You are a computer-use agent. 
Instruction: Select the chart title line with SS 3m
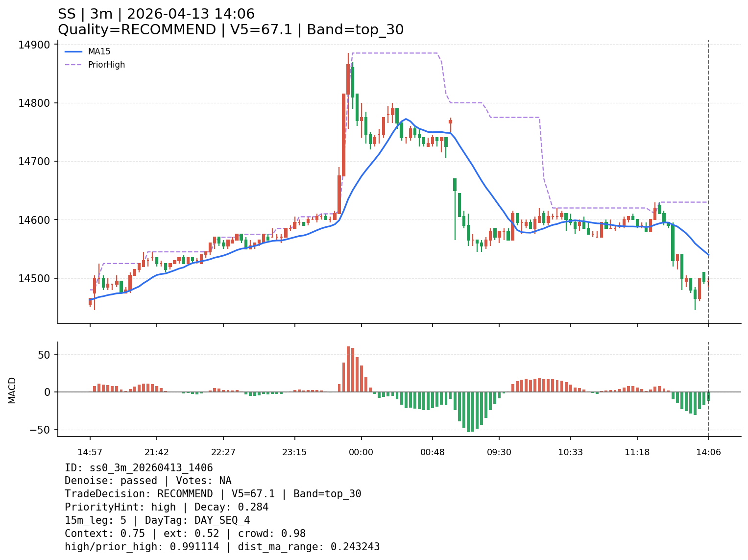(156, 14)
